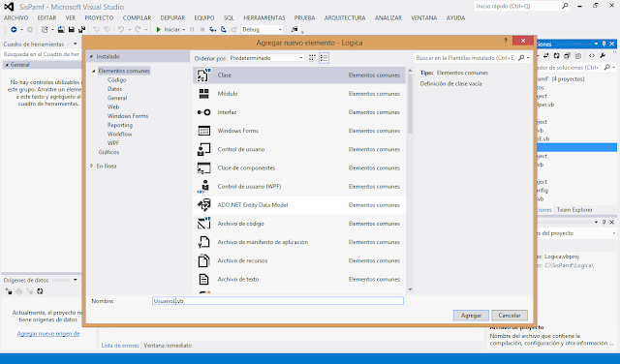Image resolution: width=620 pixels, height=364 pixels.
Task: Click Collapse All in Solution Explorer toolbar
Action: pyautogui.click(x=567, y=56)
